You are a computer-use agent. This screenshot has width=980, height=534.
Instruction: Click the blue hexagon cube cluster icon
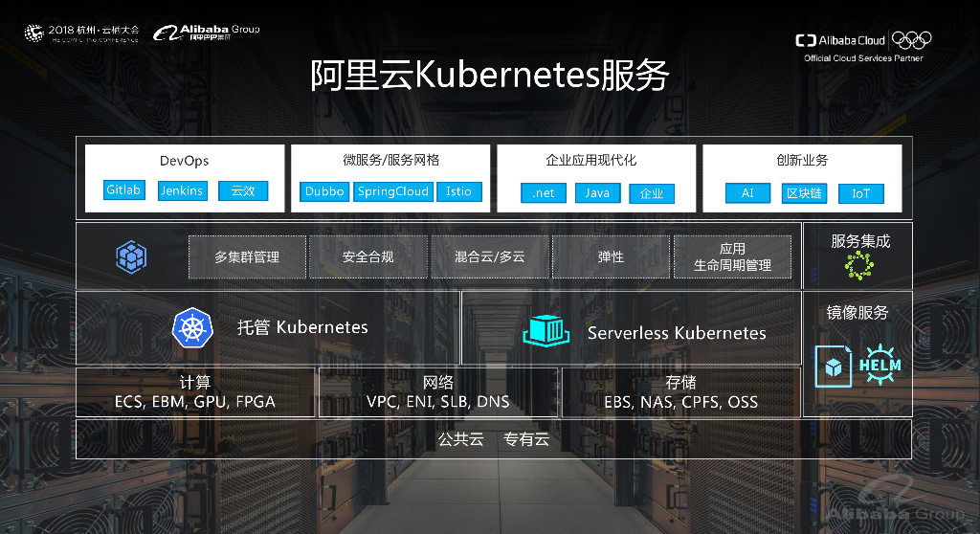(x=131, y=257)
